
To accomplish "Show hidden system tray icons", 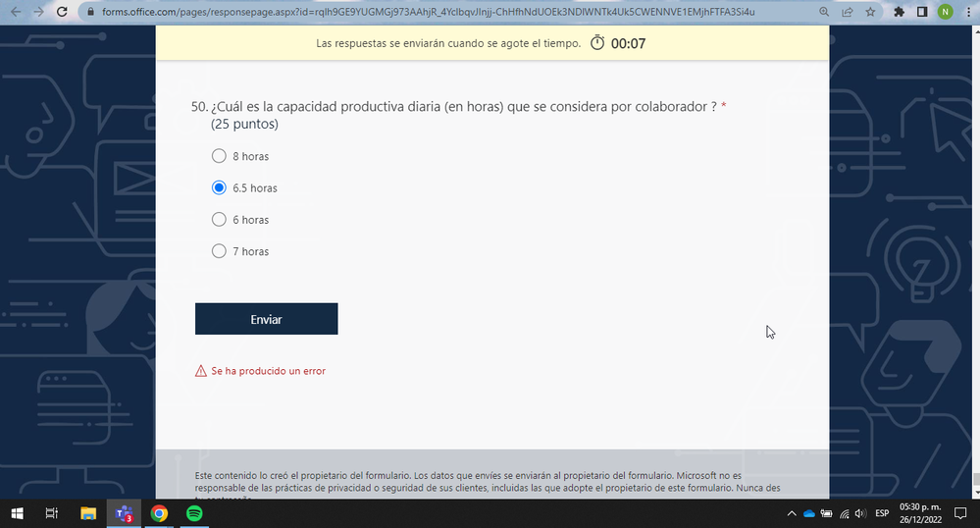I will (x=792, y=513).
